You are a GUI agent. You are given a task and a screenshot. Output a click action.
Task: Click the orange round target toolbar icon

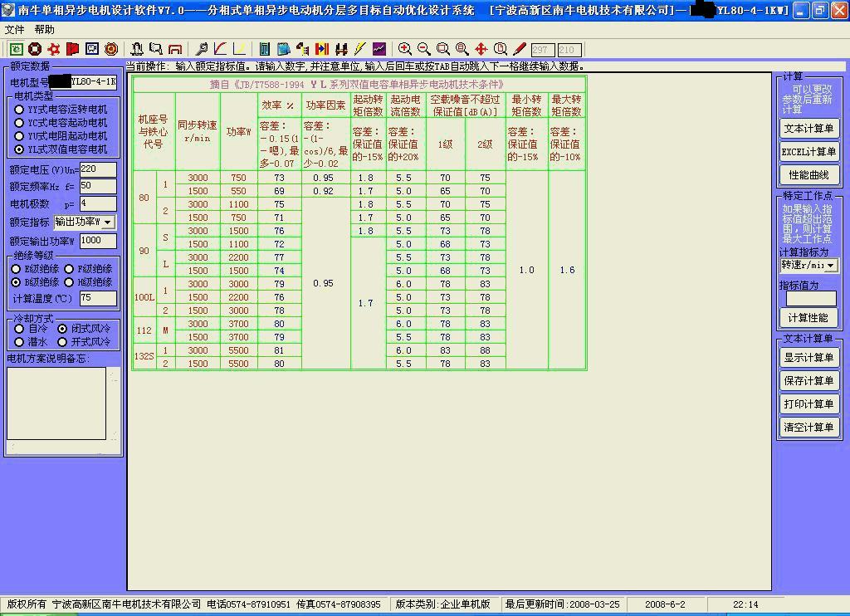pyautogui.click(x=111, y=49)
